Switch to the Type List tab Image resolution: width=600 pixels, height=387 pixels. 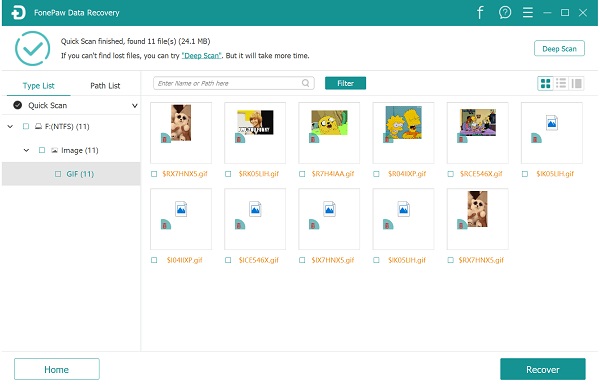click(39, 86)
